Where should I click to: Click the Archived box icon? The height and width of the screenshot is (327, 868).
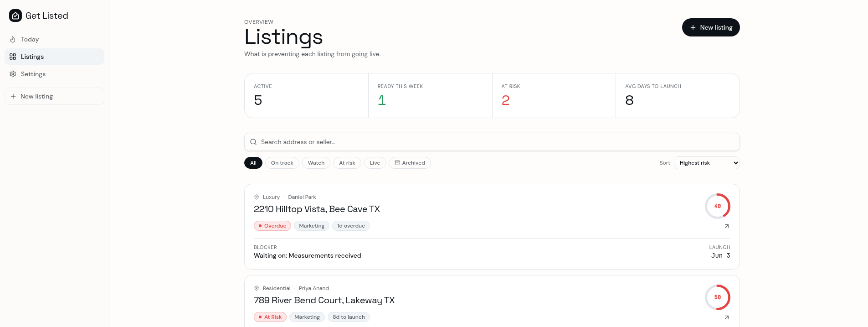coord(397,163)
